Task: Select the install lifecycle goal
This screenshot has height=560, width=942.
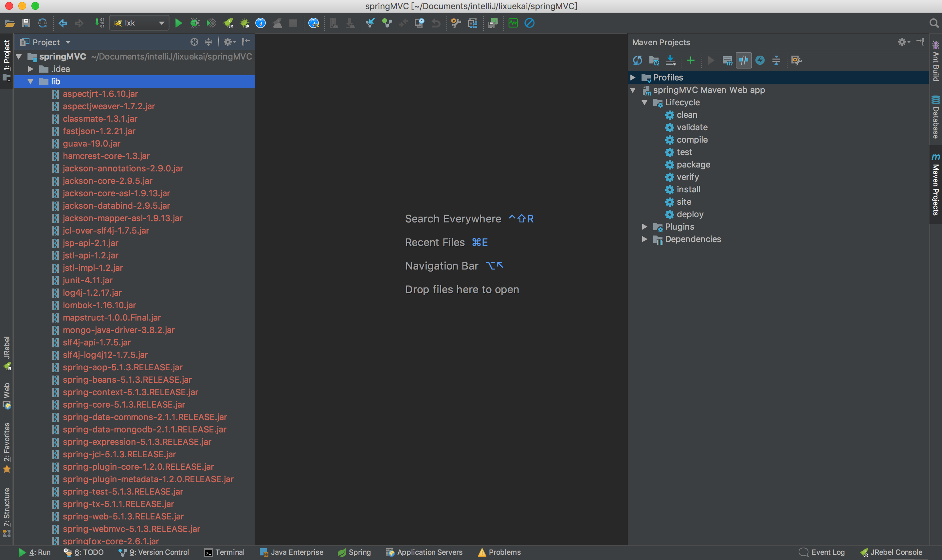Action: point(688,189)
